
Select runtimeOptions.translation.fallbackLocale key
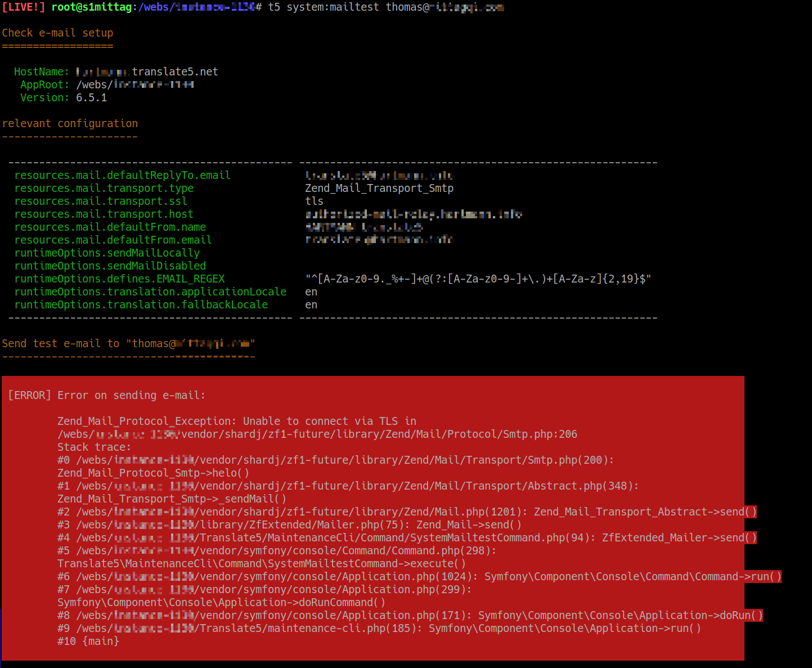pyautogui.click(x=141, y=304)
